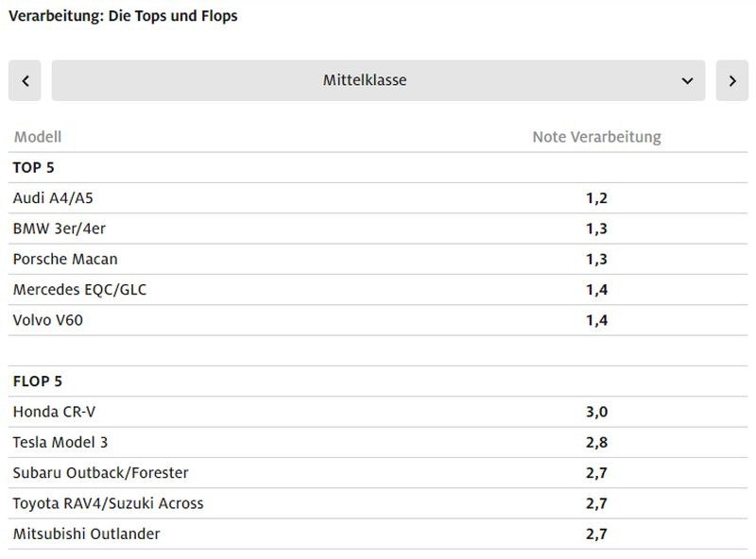
Task: Click the FLOP 5 section heading
Action: tap(38, 381)
